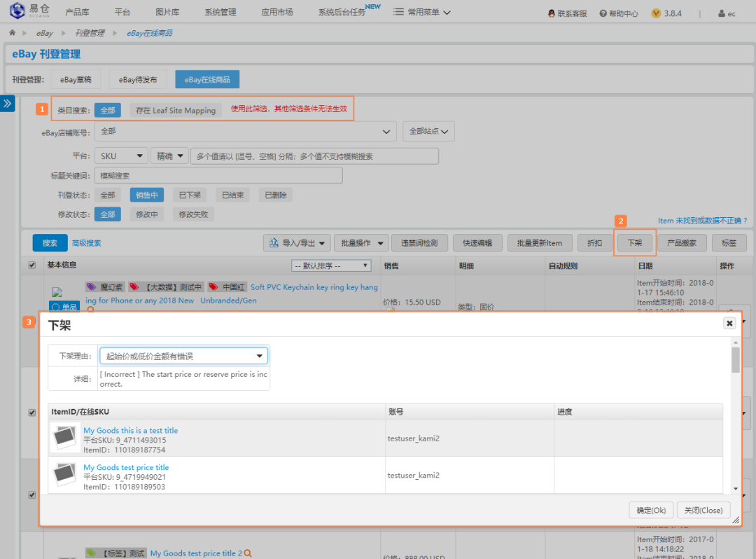The image size is (756, 559).
Task: Click the green 标签 测试 tag icon
Action: click(91, 553)
